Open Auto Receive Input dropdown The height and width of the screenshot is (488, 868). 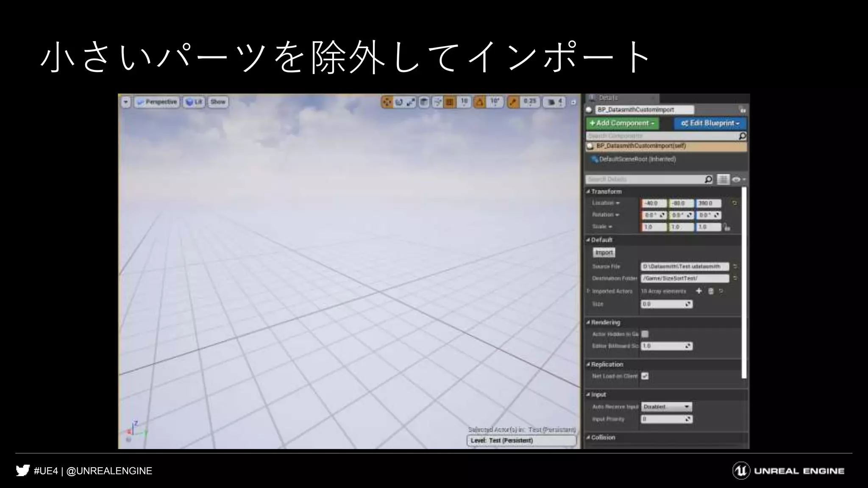pyautogui.click(x=666, y=407)
